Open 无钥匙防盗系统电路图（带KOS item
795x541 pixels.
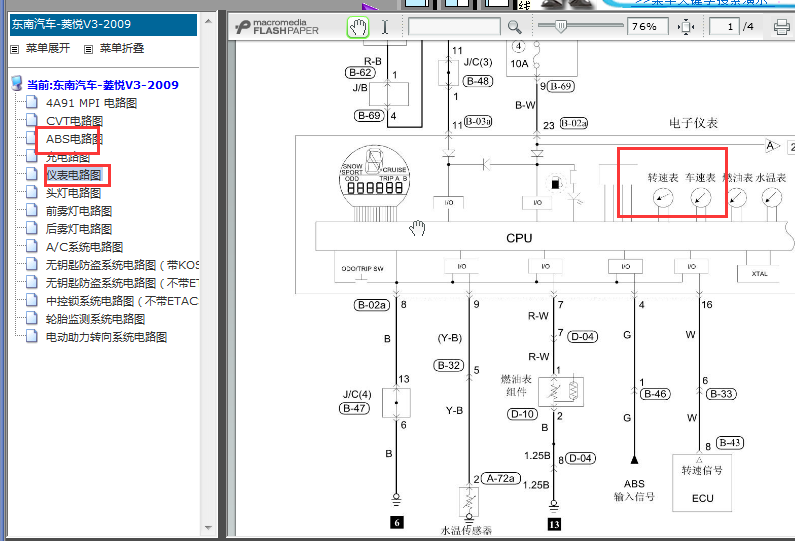click(x=122, y=265)
